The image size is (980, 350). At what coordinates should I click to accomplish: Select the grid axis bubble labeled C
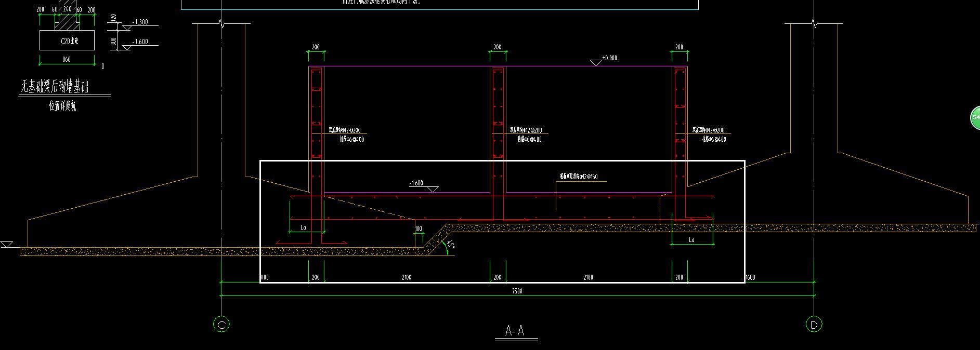(x=221, y=325)
